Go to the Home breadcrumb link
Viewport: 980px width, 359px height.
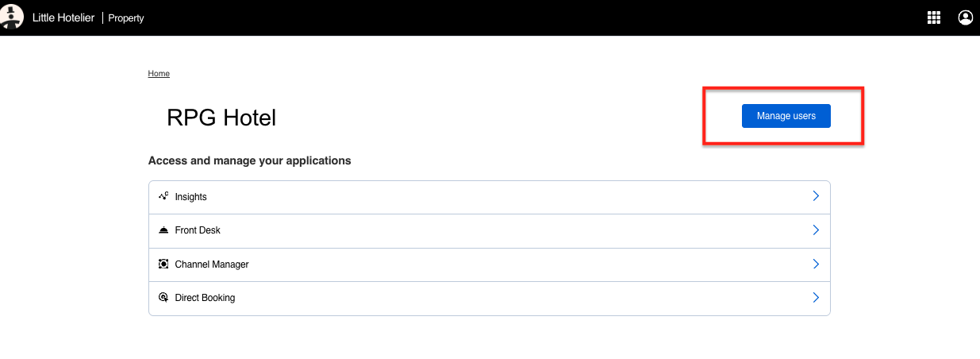pos(159,74)
